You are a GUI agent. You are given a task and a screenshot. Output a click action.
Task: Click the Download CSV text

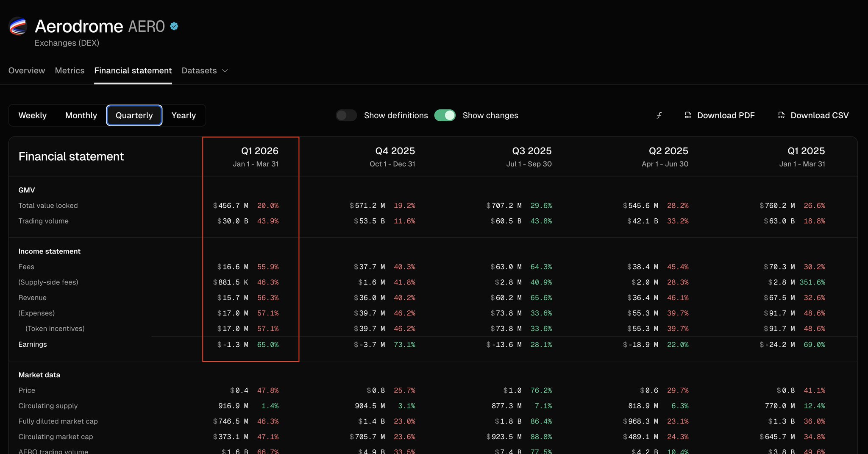coord(819,115)
